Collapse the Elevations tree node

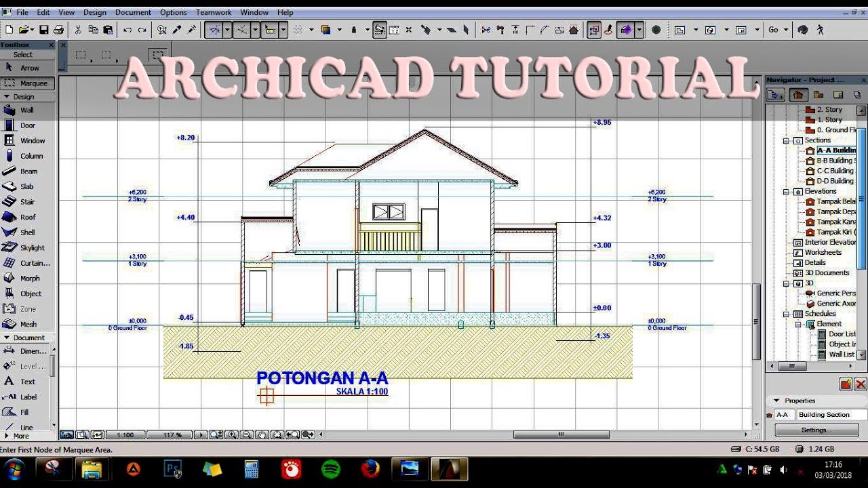pos(787,191)
